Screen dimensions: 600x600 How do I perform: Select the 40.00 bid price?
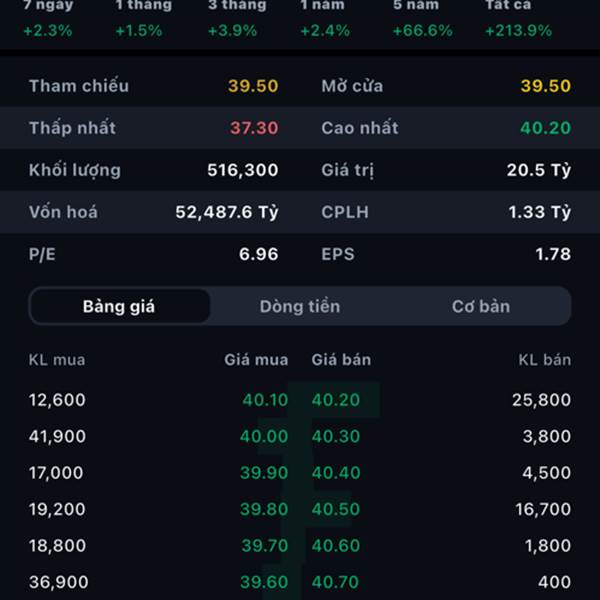tap(265, 436)
